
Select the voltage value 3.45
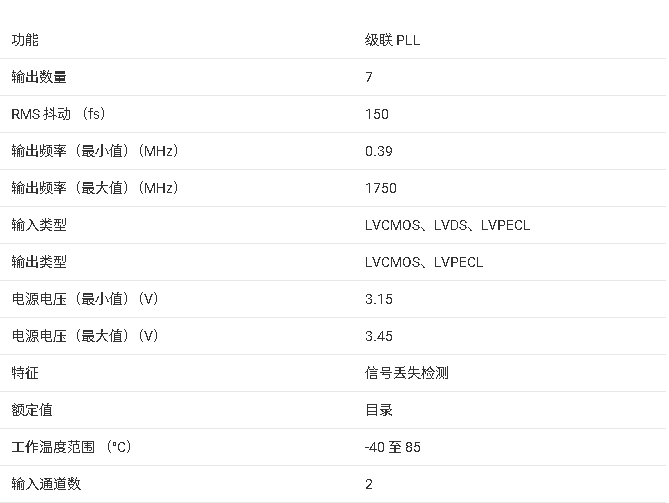point(379,336)
